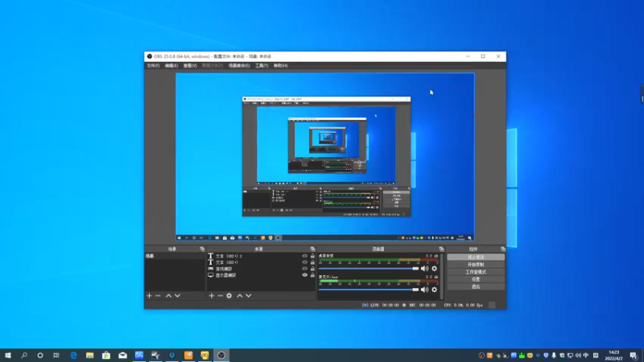644x362 pixels.
Task: Move the scene down in the list
Action: pos(177,295)
